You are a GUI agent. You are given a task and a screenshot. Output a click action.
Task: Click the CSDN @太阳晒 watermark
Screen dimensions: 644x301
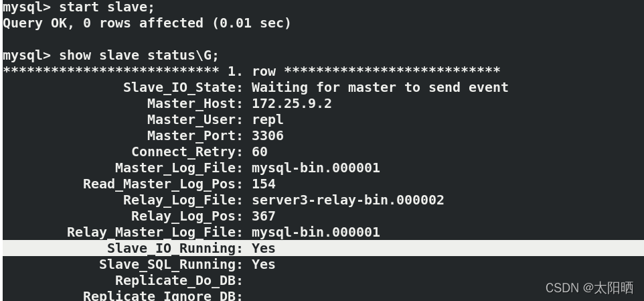coord(589,288)
